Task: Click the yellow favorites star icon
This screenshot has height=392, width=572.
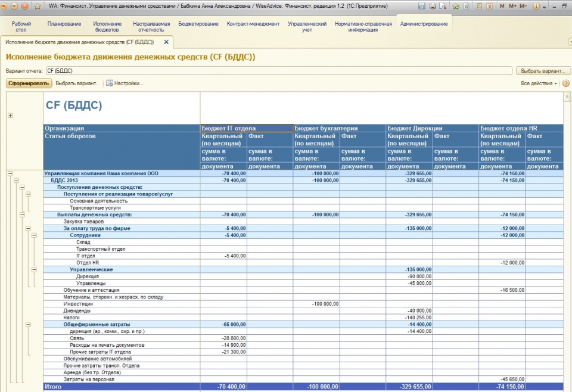Action: (x=38, y=6)
